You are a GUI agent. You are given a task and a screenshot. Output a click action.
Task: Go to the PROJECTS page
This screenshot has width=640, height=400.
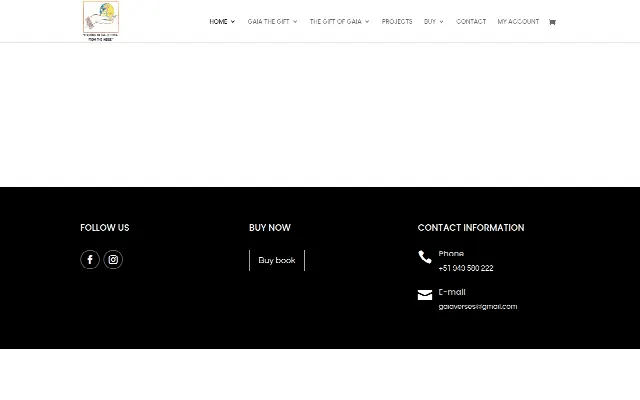click(397, 22)
